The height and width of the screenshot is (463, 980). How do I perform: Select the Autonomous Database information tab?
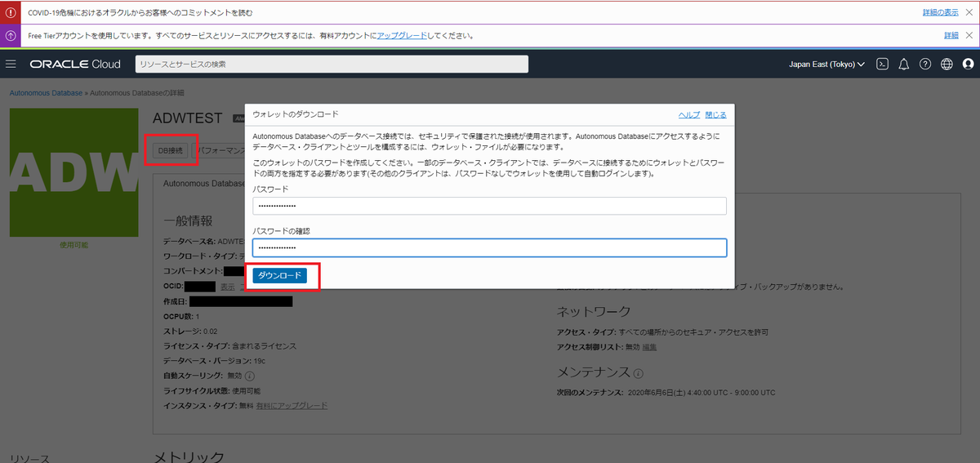[x=204, y=184]
